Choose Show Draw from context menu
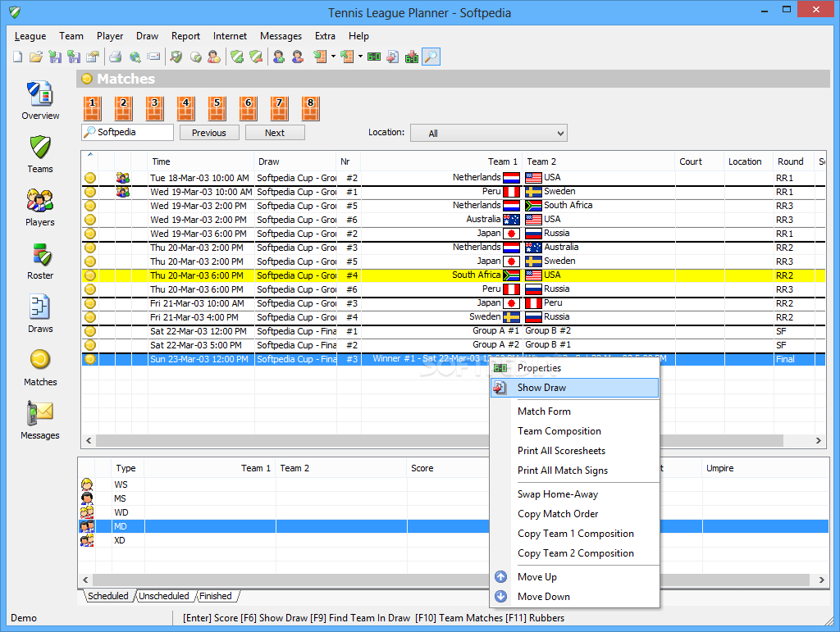The height and width of the screenshot is (632, 840). pos(574,388)
